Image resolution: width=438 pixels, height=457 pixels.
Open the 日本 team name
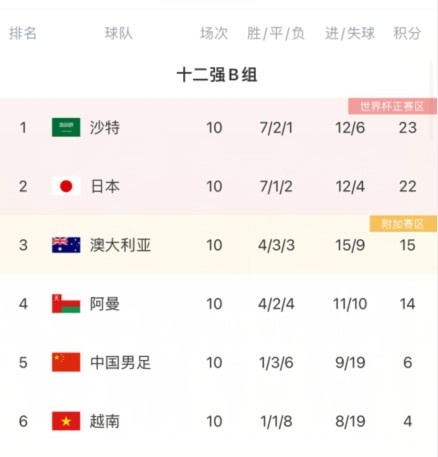[105, 186]
